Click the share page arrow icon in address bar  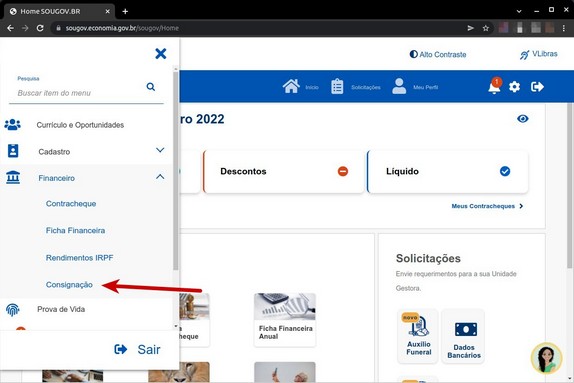click(470, 28)
